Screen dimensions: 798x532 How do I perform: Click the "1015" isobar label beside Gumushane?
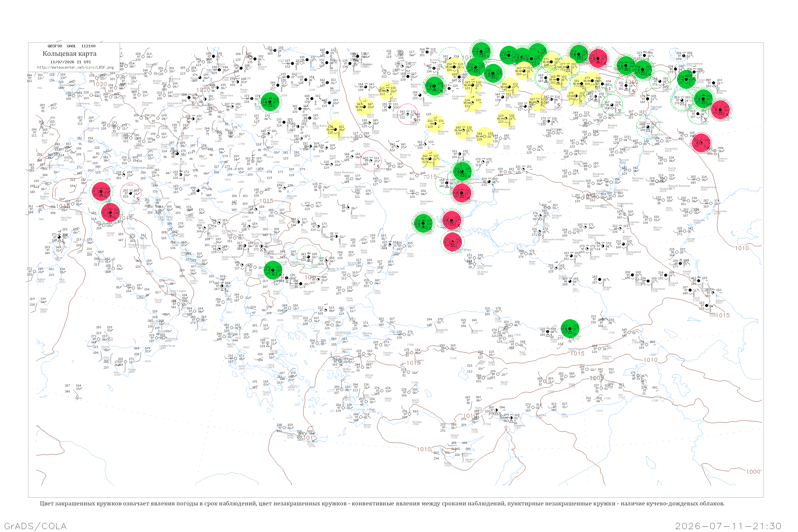(577, 354)
